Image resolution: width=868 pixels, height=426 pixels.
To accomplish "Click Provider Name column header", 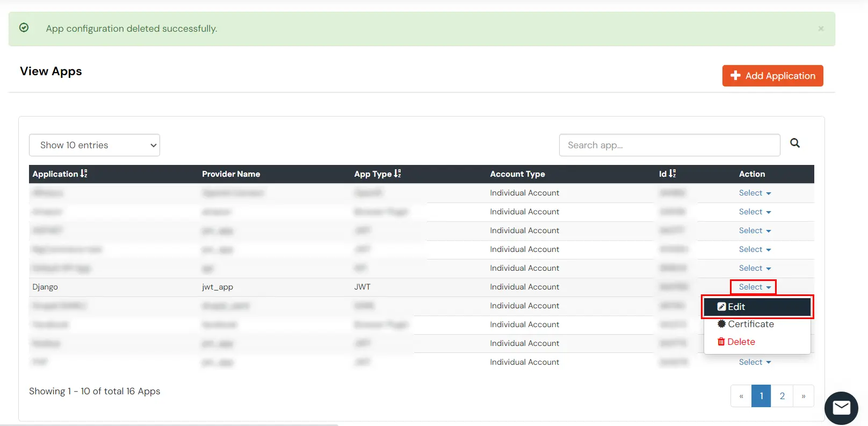I will pos(231,174).
